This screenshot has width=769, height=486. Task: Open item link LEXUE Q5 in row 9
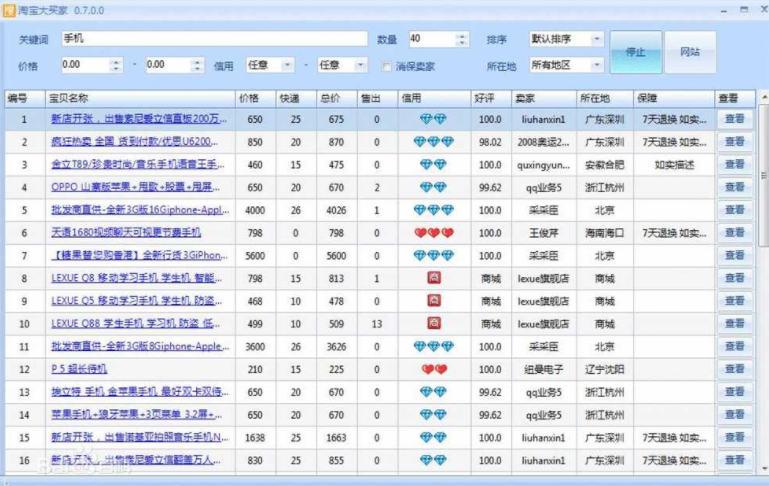(136, 301)
